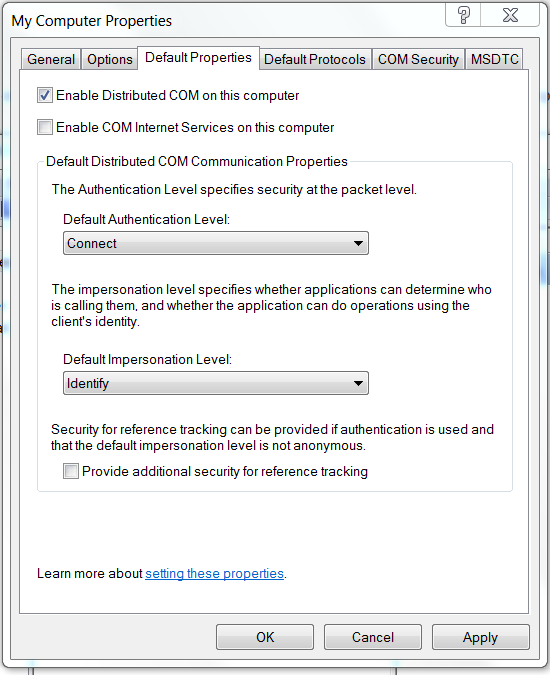
Task: Open the setting these properties link
Action: 214,573
